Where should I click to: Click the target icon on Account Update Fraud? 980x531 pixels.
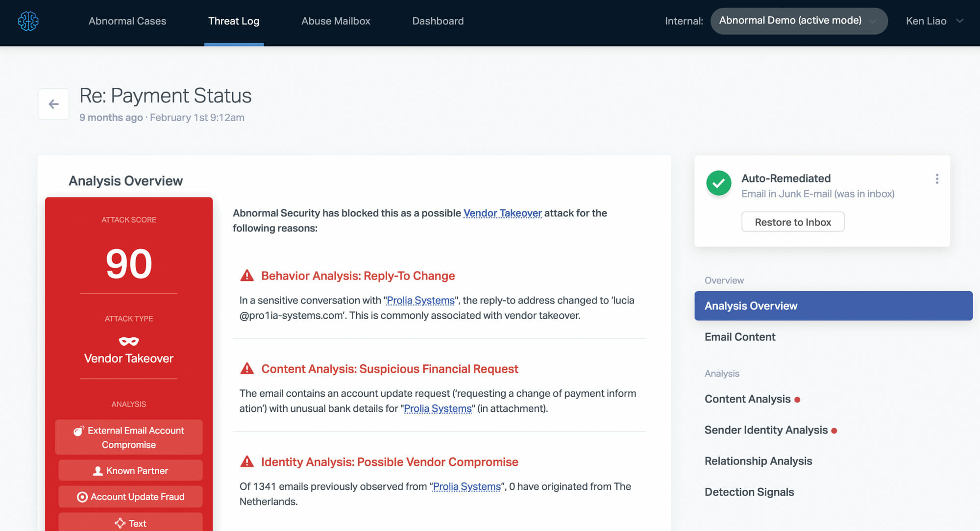82,497
